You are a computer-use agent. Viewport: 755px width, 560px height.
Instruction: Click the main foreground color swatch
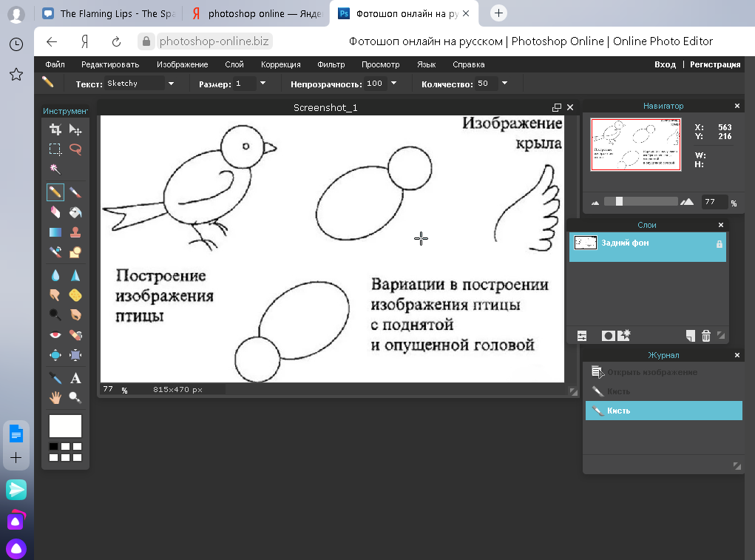tap(65, 426)
